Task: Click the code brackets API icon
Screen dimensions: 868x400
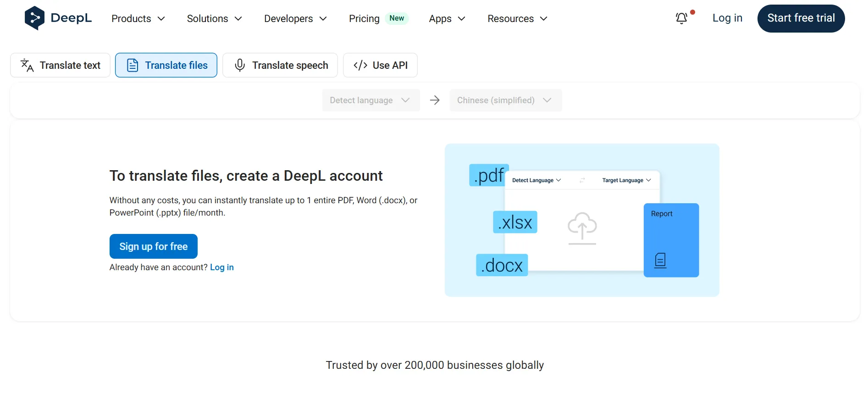Action: click(360, 65)
